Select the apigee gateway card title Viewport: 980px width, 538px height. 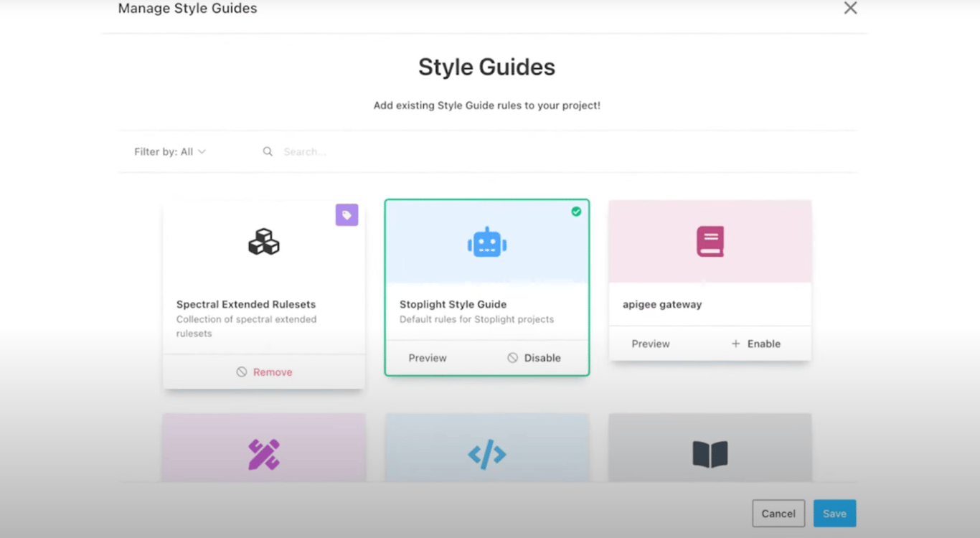[x=662, y=304]
